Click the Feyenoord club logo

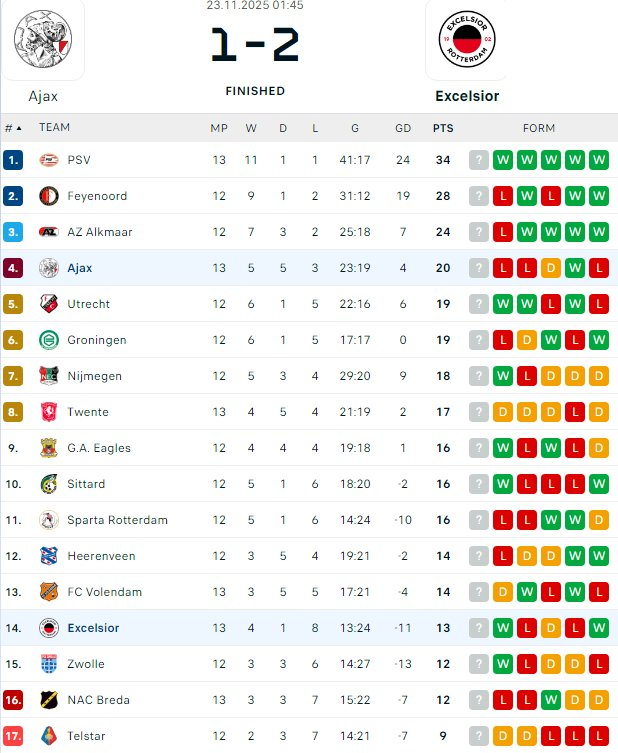[49, 196]
